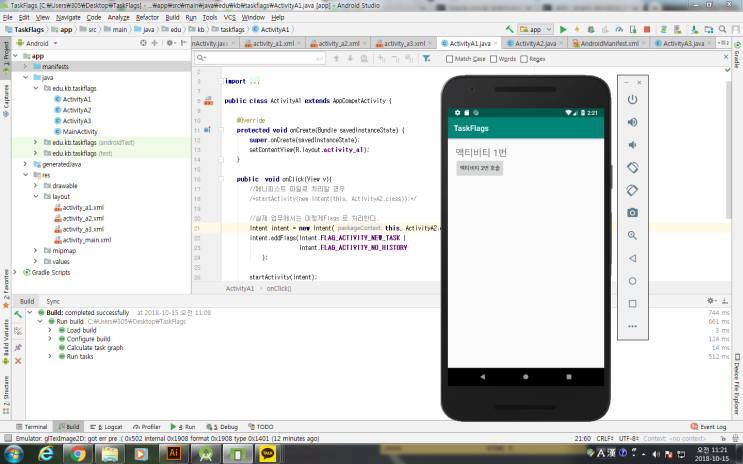Open the Terminal tool window
Image resolution: width=743 pixels, height=464 pixels.
point(31,427)
